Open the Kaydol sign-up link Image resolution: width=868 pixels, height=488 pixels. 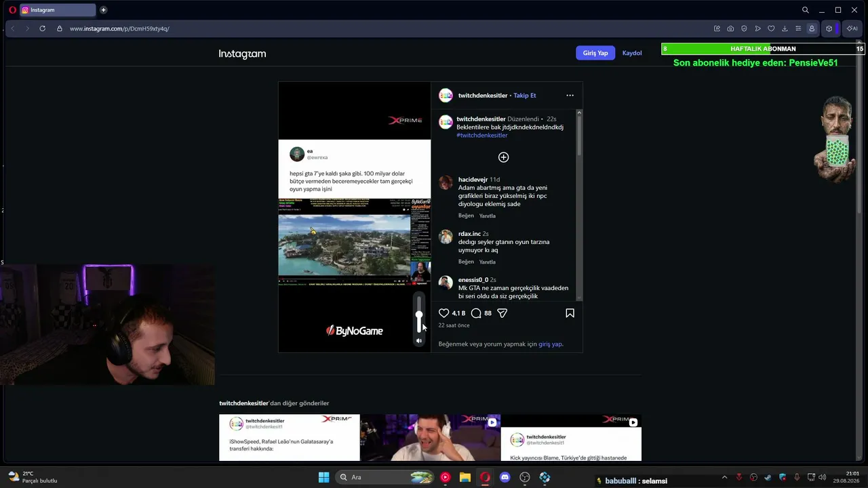pyautogui.click(x=632, y=53)
